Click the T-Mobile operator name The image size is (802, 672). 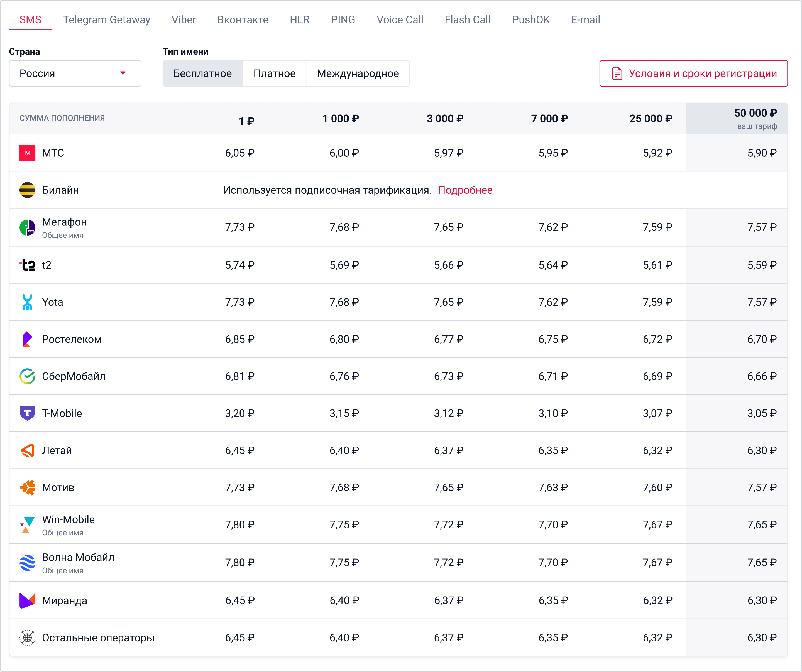62,413
